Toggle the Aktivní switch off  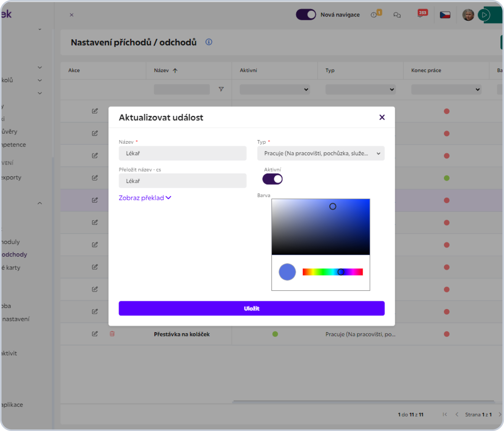pyautogui.click(x=272, y=179)
